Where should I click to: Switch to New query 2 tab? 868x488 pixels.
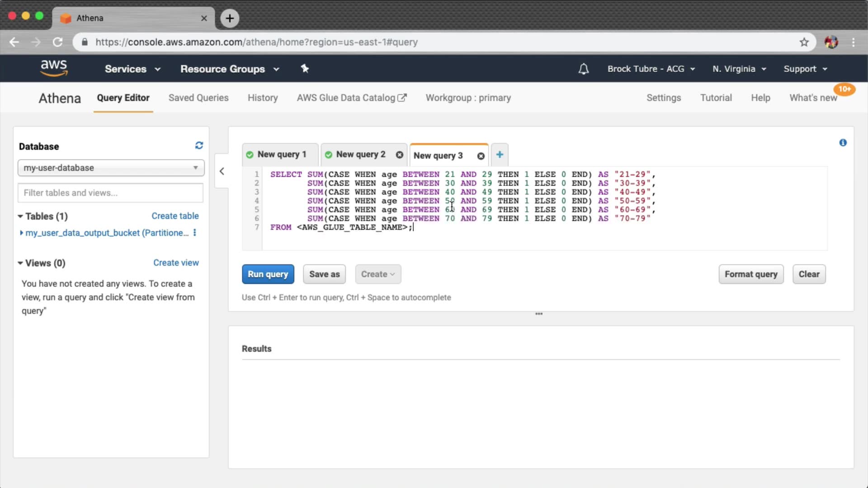click(x=360, y=155)
